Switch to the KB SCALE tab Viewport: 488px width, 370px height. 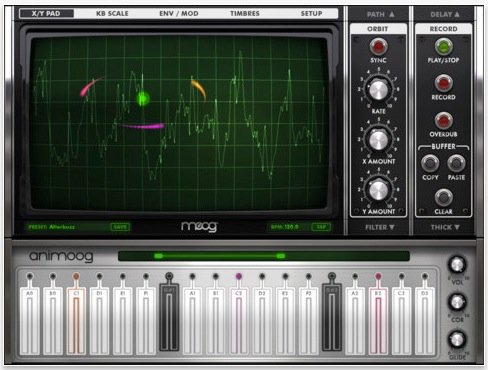coord(112,14)
